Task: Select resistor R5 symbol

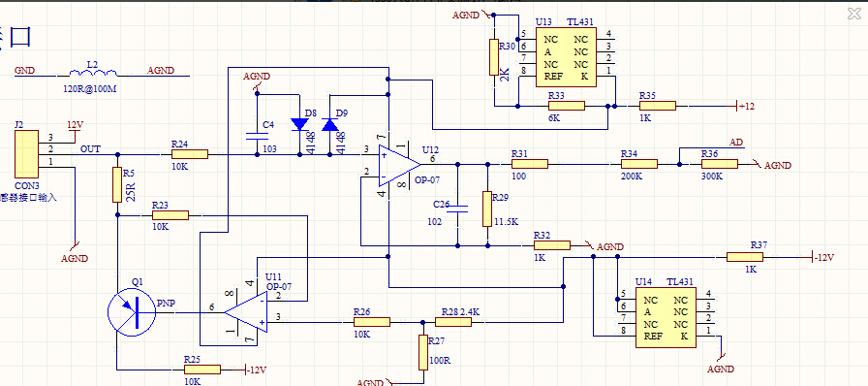Action: click(117, 184)
